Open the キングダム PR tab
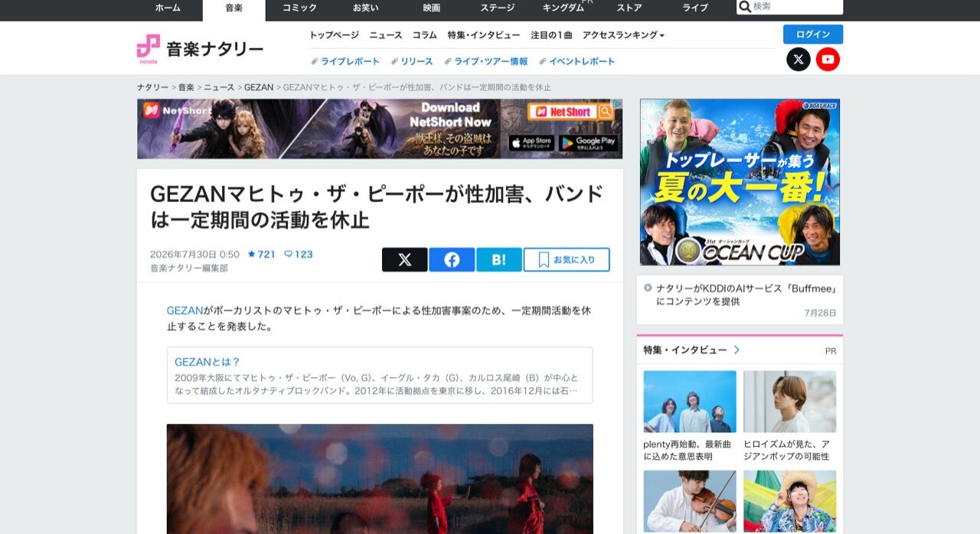 tap(563, 8)
